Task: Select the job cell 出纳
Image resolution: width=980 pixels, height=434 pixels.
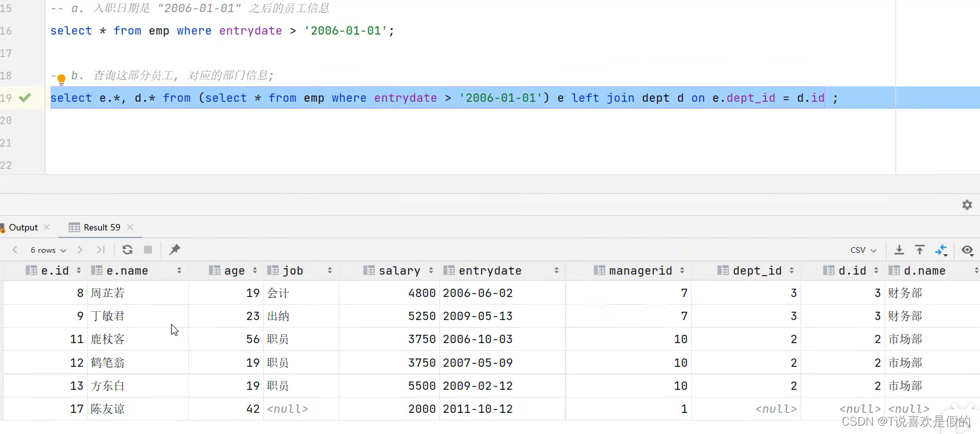Action: (x=301, y=316)
